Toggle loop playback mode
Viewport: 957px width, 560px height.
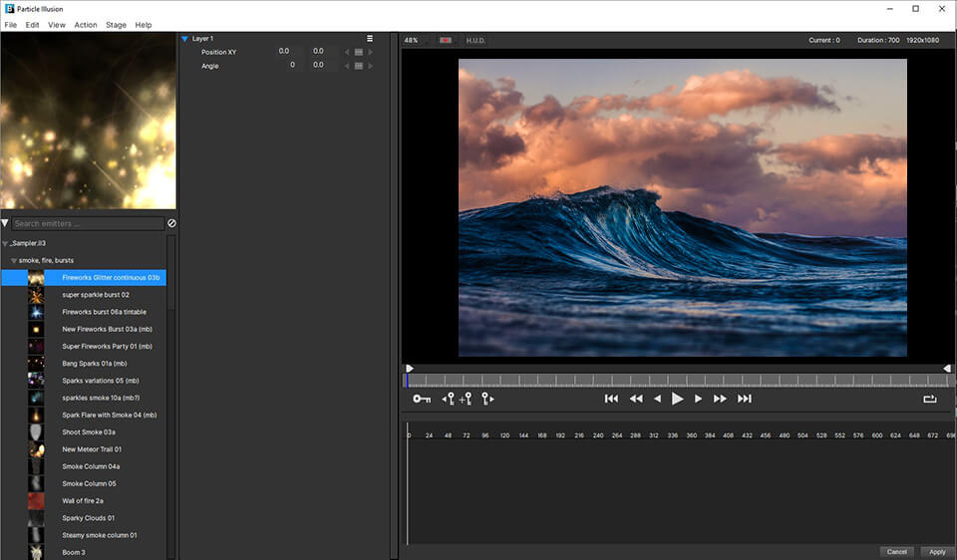(930, 399)
